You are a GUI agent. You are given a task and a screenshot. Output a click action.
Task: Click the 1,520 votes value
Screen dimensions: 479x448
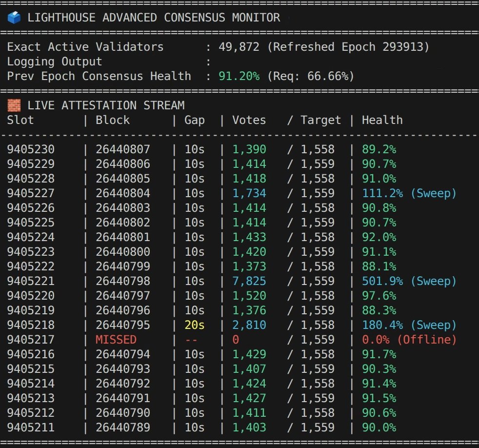point(249,296)
